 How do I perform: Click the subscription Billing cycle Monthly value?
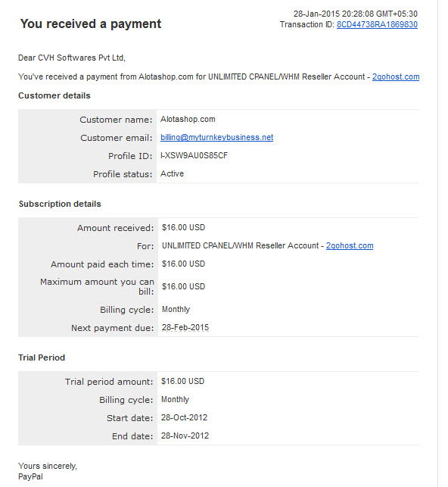[x=176, y=310]
